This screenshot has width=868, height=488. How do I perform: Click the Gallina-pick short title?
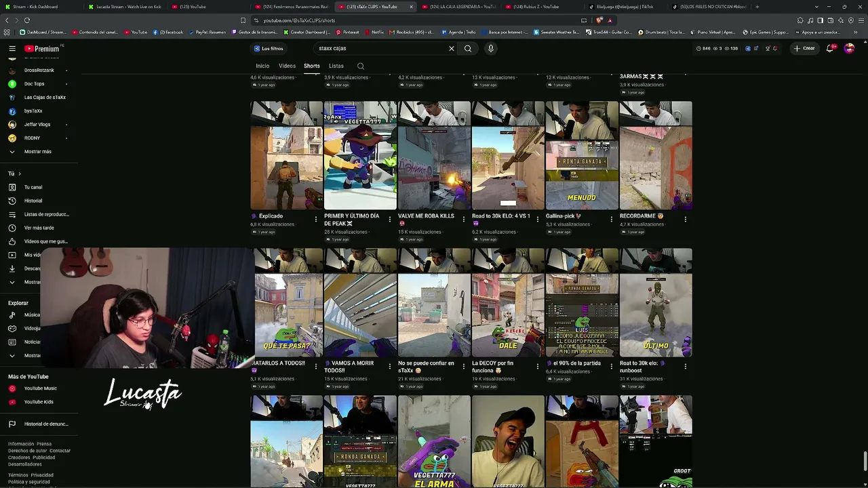(x=564, y=216)
